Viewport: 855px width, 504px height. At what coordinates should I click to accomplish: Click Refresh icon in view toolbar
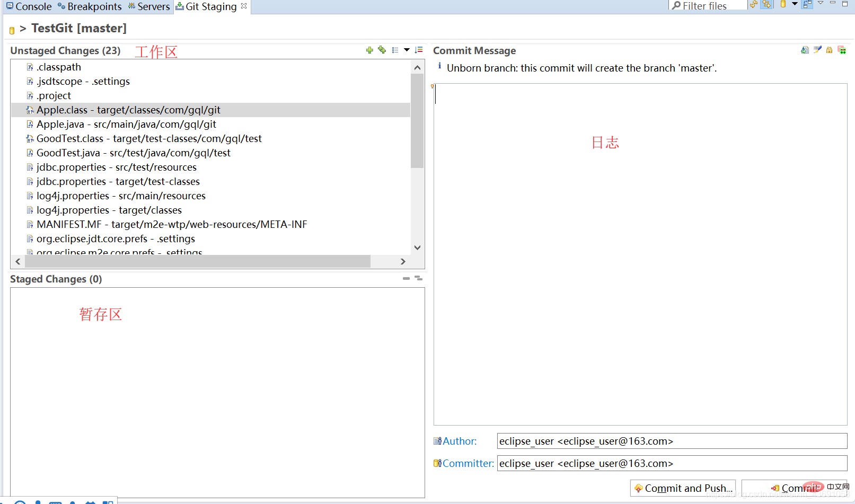tap(753, 4)
